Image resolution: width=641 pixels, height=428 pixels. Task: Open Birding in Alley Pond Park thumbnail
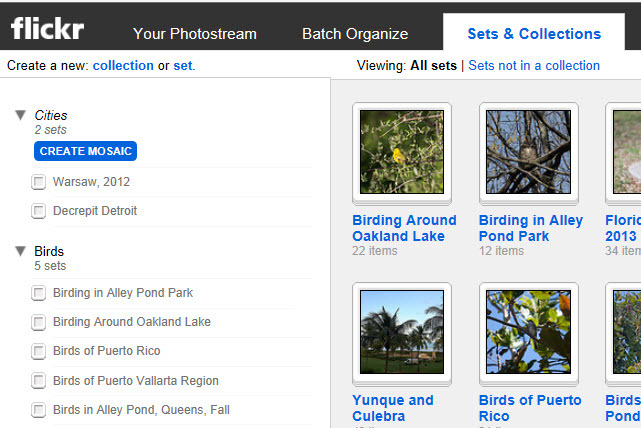point(528,152)
